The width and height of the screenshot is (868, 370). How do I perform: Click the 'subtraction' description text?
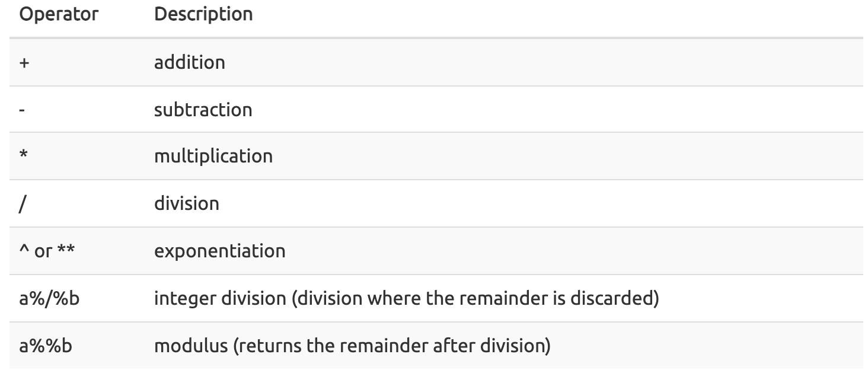pyautogui.click(x=203, y=109)
